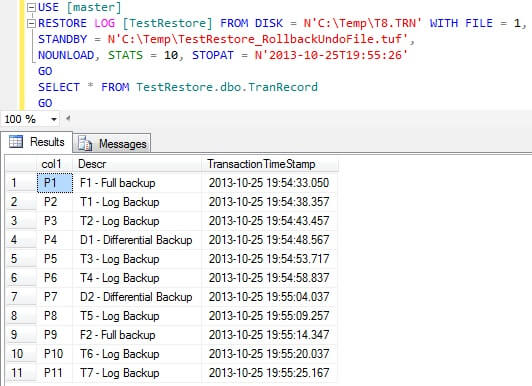Click 'T5 - Log Backup' cell
This screenshot has width=532, height=386.
[x=137, y=316]
